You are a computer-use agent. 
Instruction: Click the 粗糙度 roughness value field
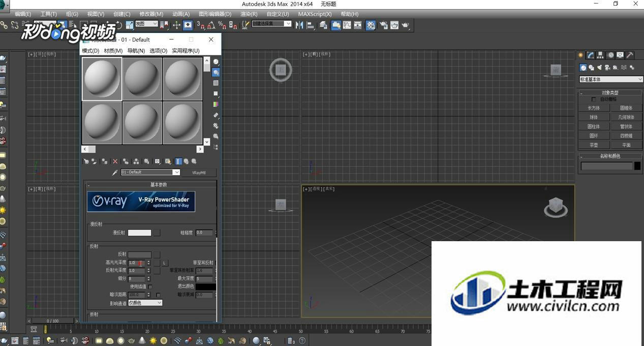click(x=204, y=233)
